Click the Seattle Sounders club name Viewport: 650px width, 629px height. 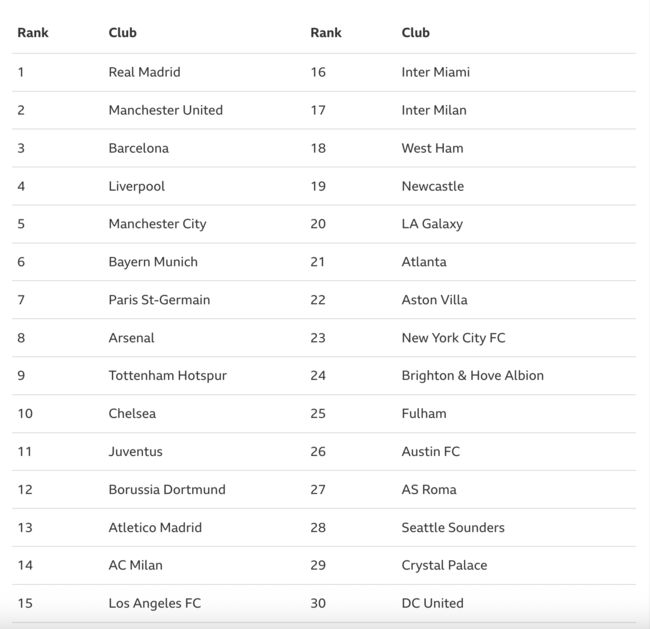click(452, 528)
